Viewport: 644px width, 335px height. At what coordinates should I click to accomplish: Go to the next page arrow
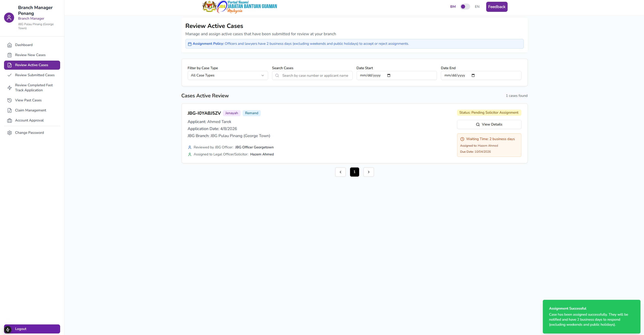(368, 172)
